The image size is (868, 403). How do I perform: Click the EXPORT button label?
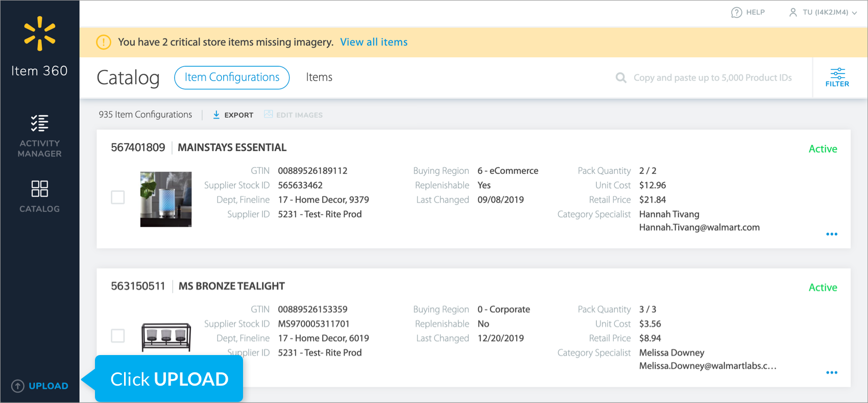(239, 115)
